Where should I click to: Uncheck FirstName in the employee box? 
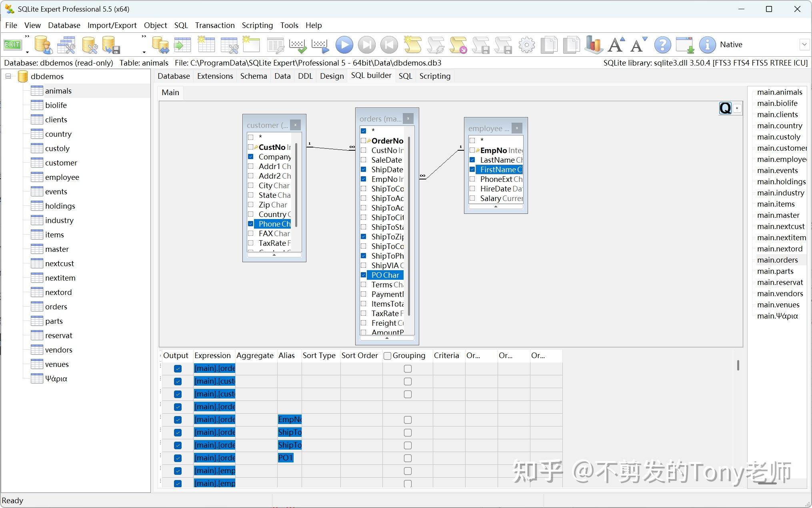[472, 169]
